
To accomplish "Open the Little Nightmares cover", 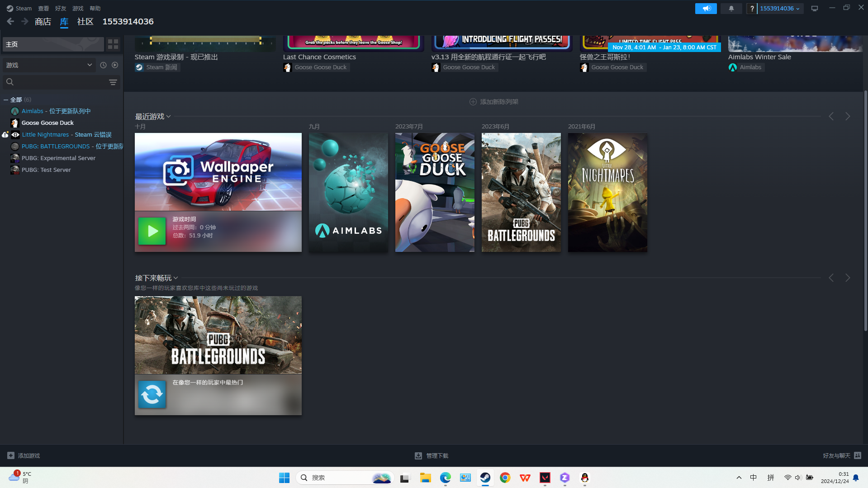I will [607, 192].
